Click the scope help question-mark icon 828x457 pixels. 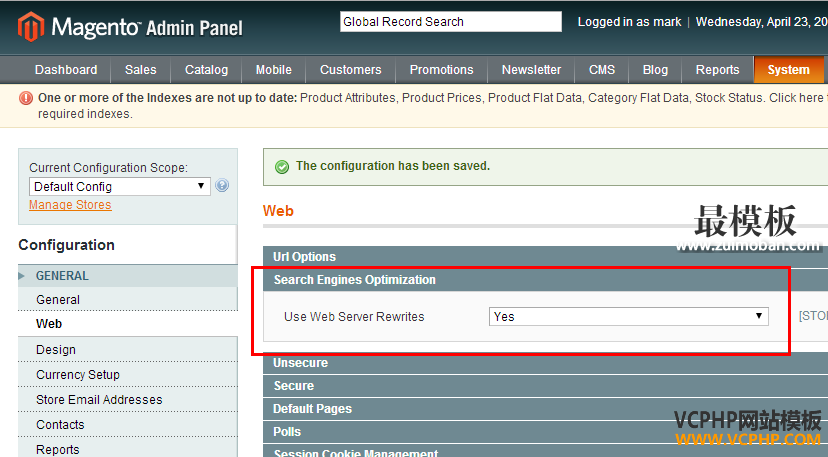pyautogui.click(x=222, y=185)
